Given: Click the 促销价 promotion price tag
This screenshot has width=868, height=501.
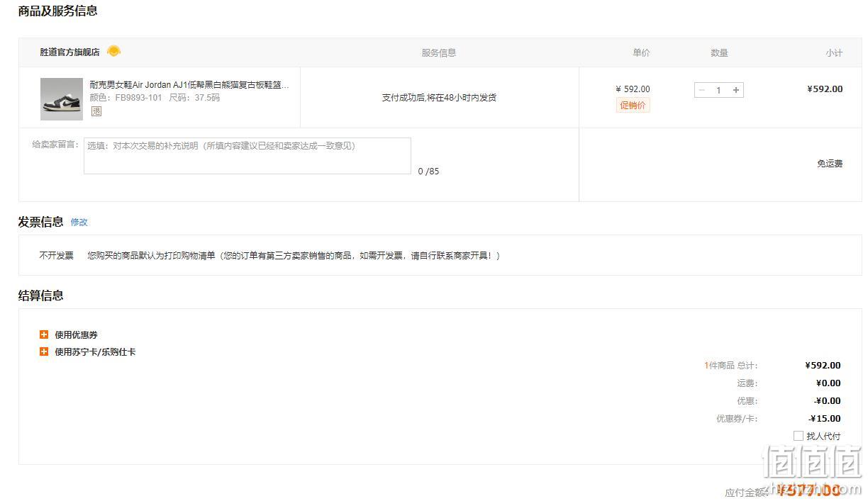Looking at the screenshot, I should [x=633, y=106].
